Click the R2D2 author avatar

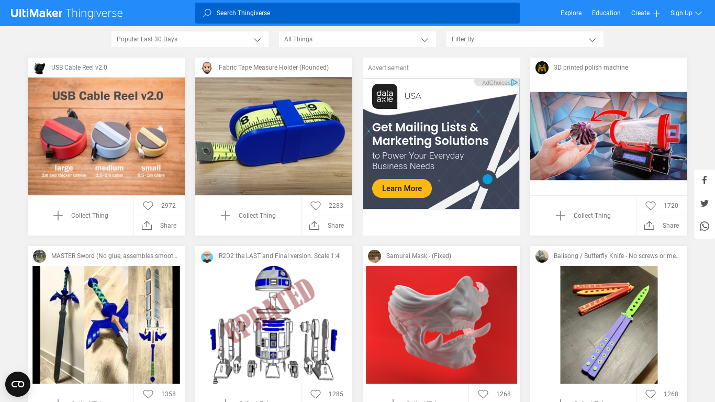pos(207,256)
